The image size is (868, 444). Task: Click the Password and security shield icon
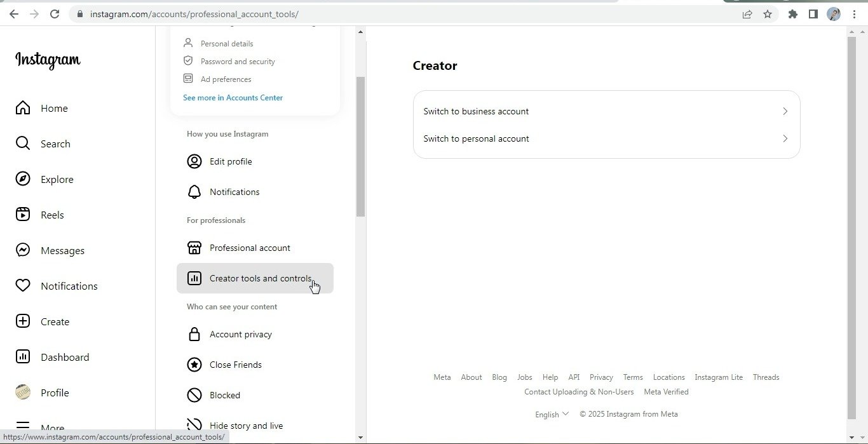pos(188,61)
